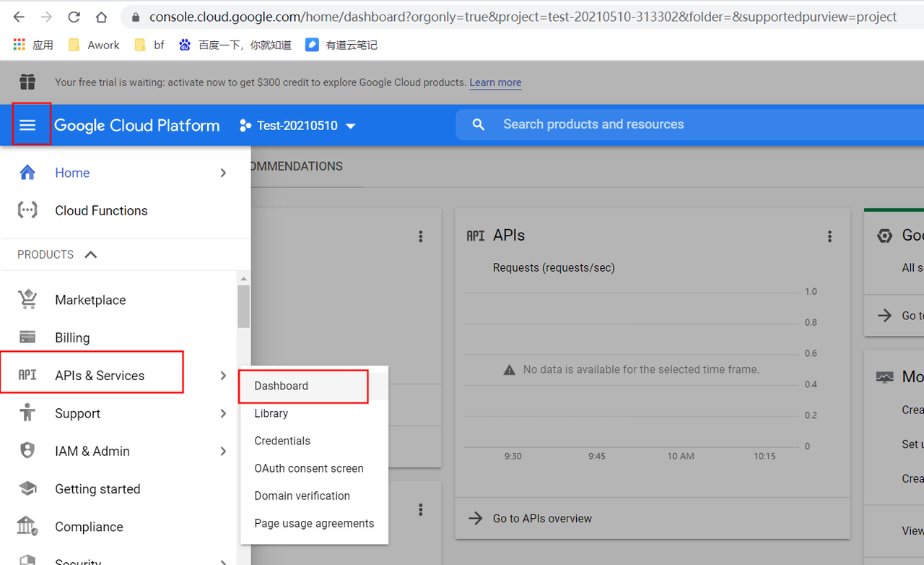
Task: Click the IAM & Admin shield icon
Action: (x=27, y=451)
